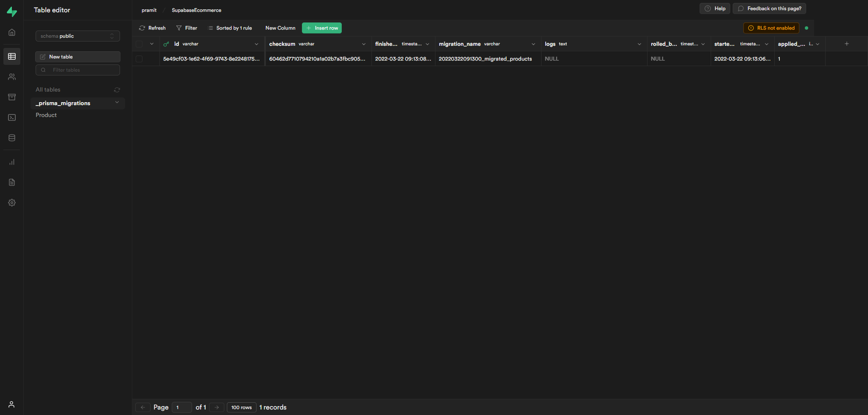Image resolution: width=868 pixels, height=415 pixels.
Task: Click the NULL cell in rolled_back column
Action: click(679, 59)
